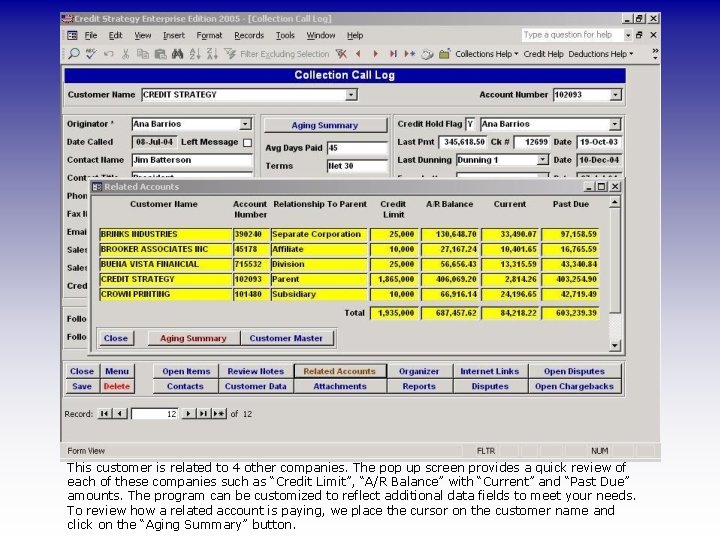Toggle the Left Message checkbox
This screenshot has width=720, height=540.
click(x=248, y=143)
